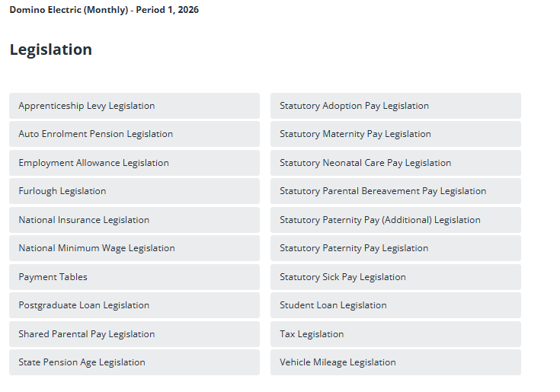Click Statutory Paternity Pay Legislation

[x=354, y=248]
